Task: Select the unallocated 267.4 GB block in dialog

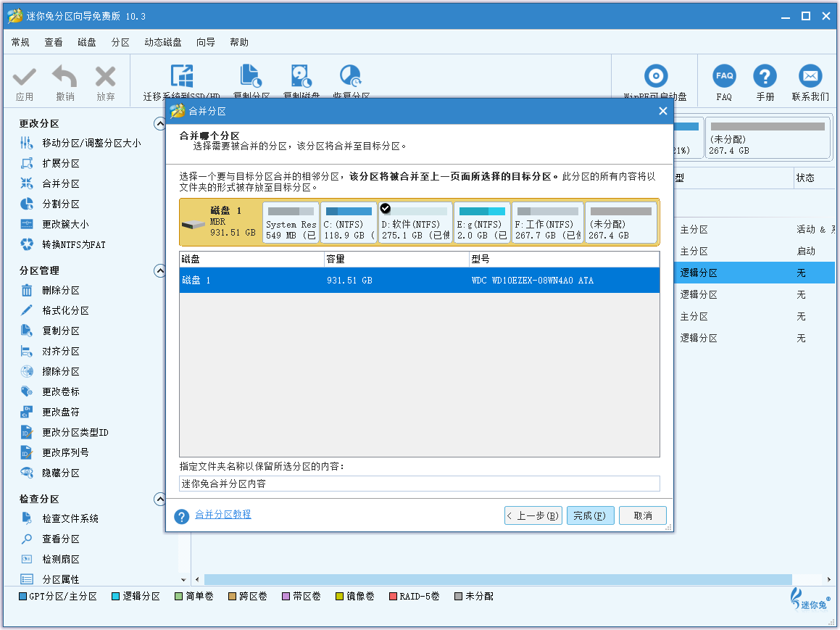Action: (x=621, y=223)
